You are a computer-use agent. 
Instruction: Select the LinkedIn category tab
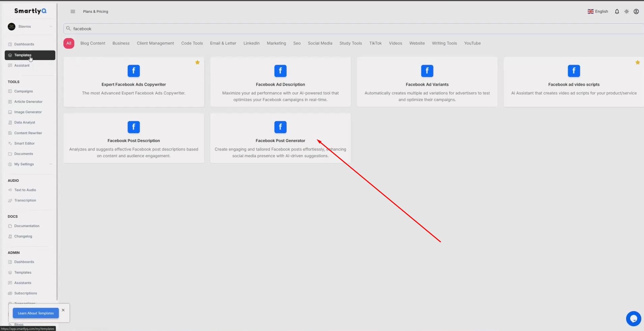[252, 43]
